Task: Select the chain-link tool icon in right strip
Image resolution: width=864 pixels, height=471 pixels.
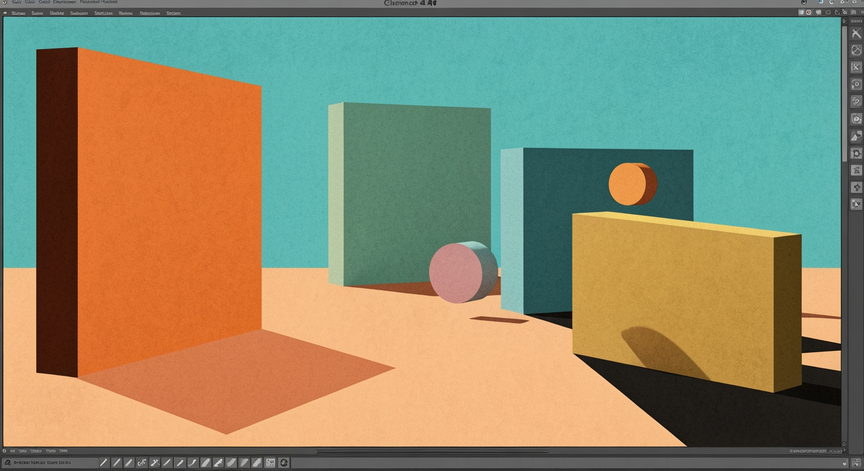Action: [856, 101]
